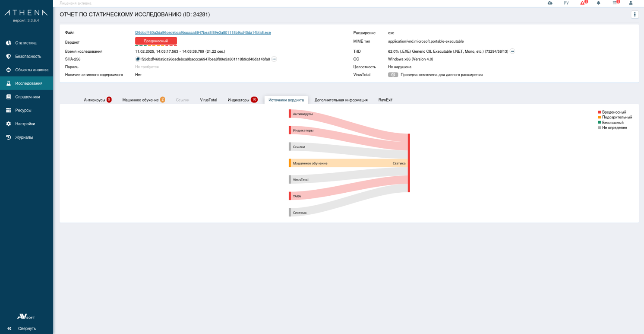Image resolution: width=644 pixels, height=334 pixels.
Task: Open the notifications bell
Action: coord(598,3)
